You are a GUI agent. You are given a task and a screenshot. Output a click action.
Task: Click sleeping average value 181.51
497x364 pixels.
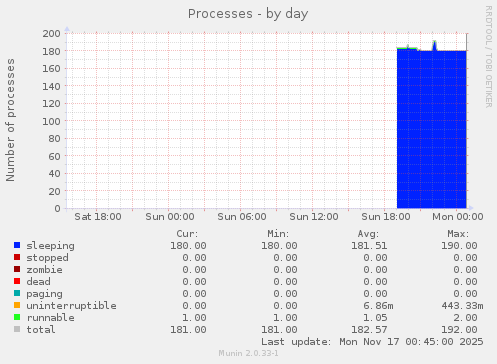[x=369, y=246]
